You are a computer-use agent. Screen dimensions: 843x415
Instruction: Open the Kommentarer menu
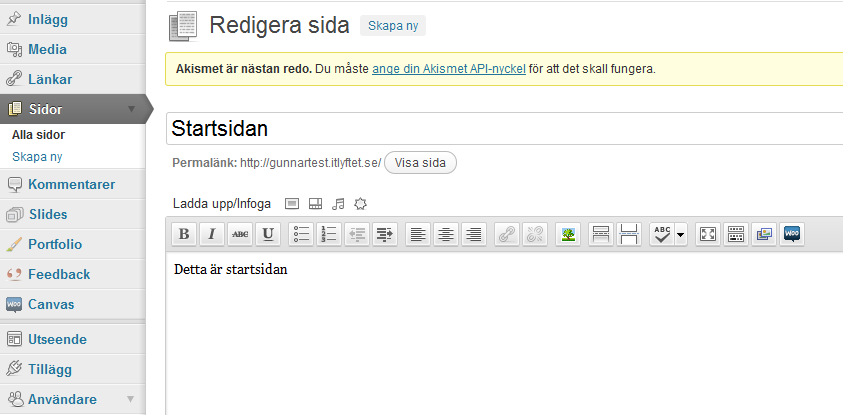click(x=73, y=184)
